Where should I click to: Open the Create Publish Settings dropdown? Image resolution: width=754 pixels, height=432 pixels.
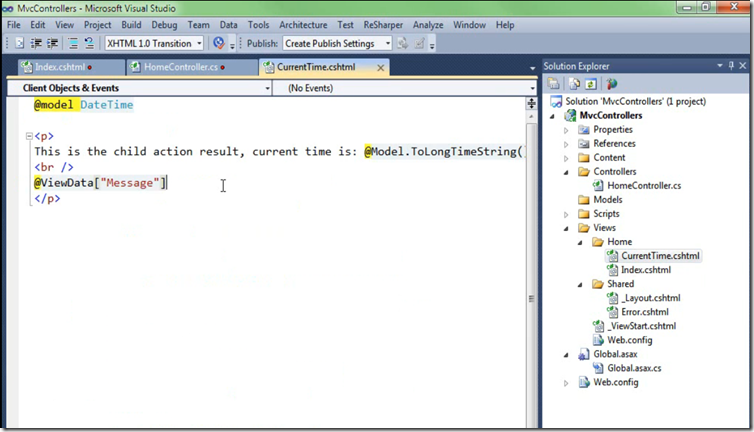pyautogui.click(x=388, y=43)
